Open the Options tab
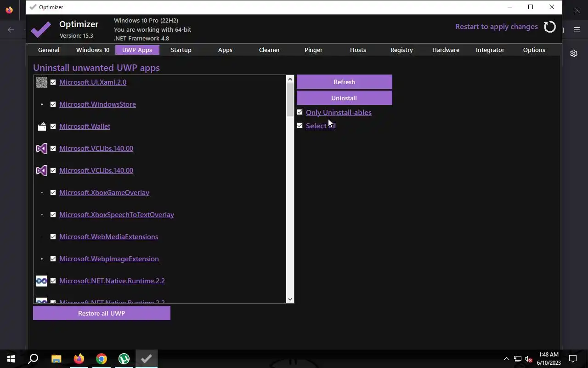The image size is (588, 368). 534,50
